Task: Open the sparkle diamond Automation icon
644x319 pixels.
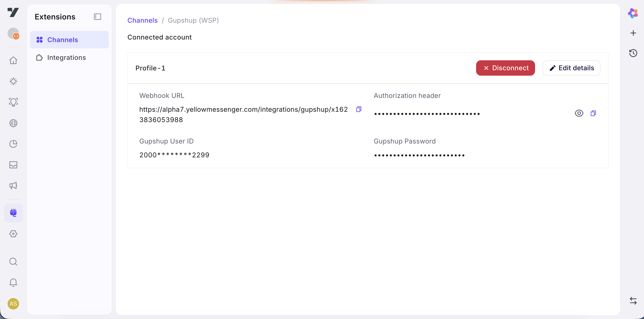Action: [13, 81]
